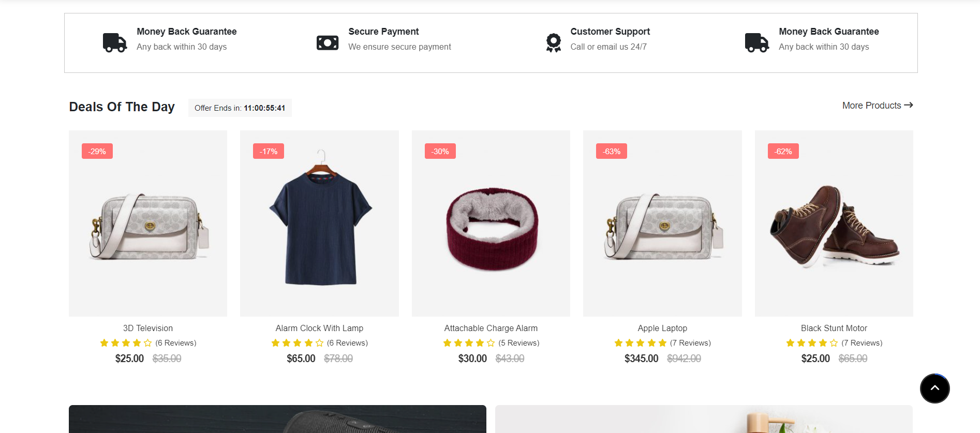The image size is (980, 433).
Task: Click the Apple Laptop star rating
Action: coord(640,343)
